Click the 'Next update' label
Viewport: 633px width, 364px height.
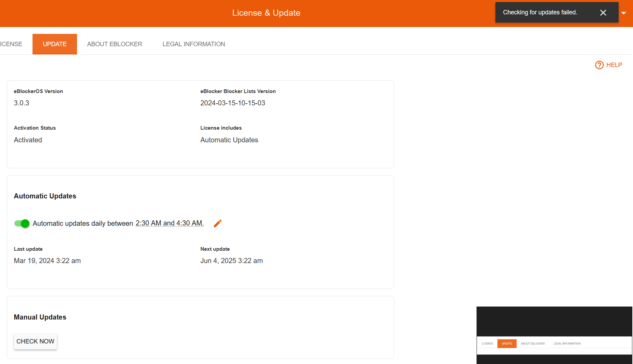[x=215, y=249]
